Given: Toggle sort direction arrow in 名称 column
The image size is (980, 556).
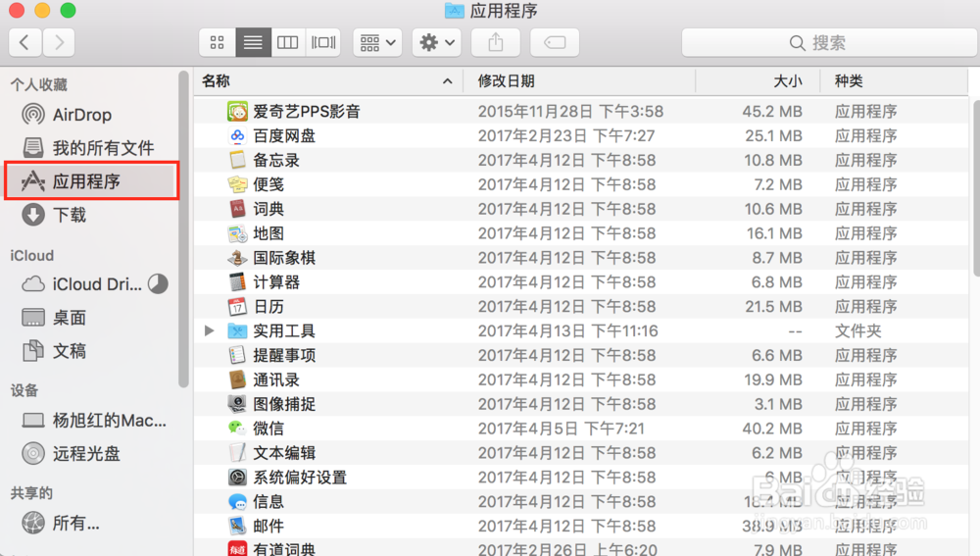Looking at the screenshot, I should tap(448, 80).
